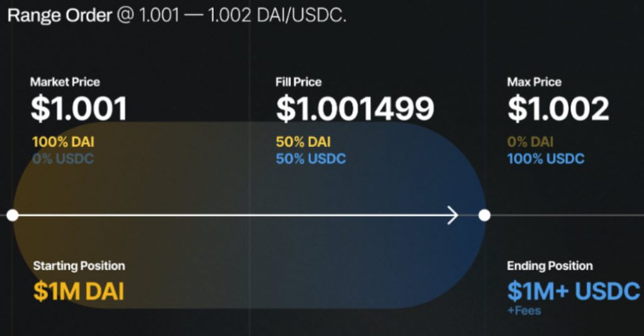Screen dimensions: 644x336
Task: Click the Market Price label
Action: click(65, 82)
